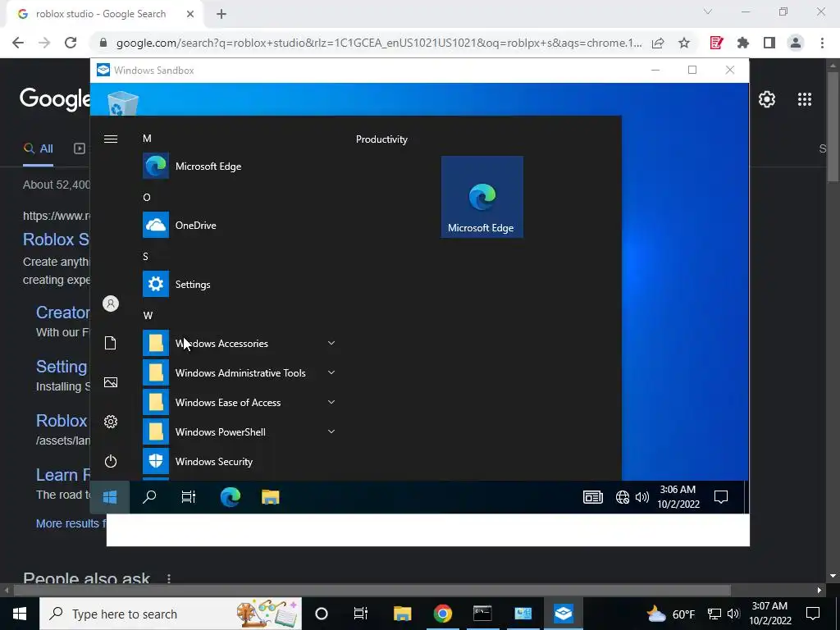Click the volume icon in Sandbox tray
Screen dimensions: 840x630
[x=641, y=498]
